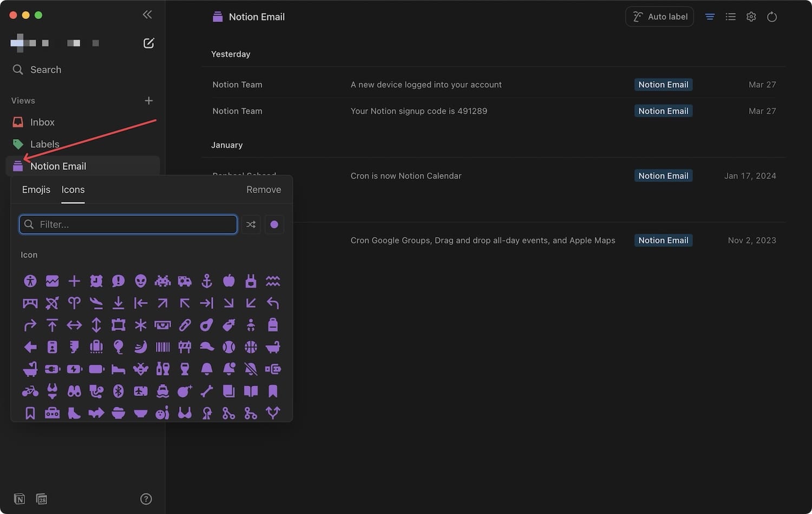Remove the current view icon
This screenshot has height=514, width=812.
[264, 190]
